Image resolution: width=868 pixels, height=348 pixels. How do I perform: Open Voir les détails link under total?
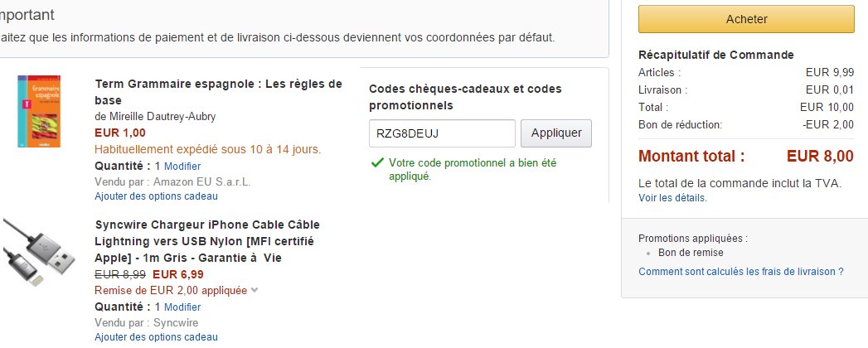tap(672, 197)
